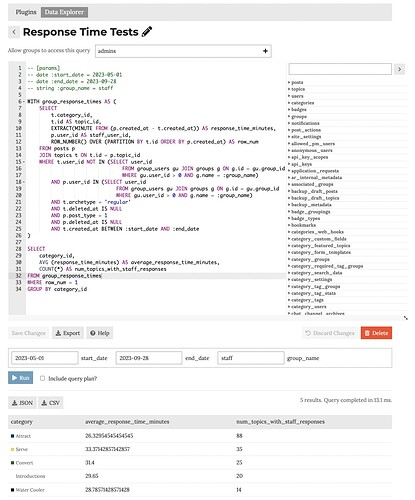Click the chevron button next to the schema search

[399, 69]
